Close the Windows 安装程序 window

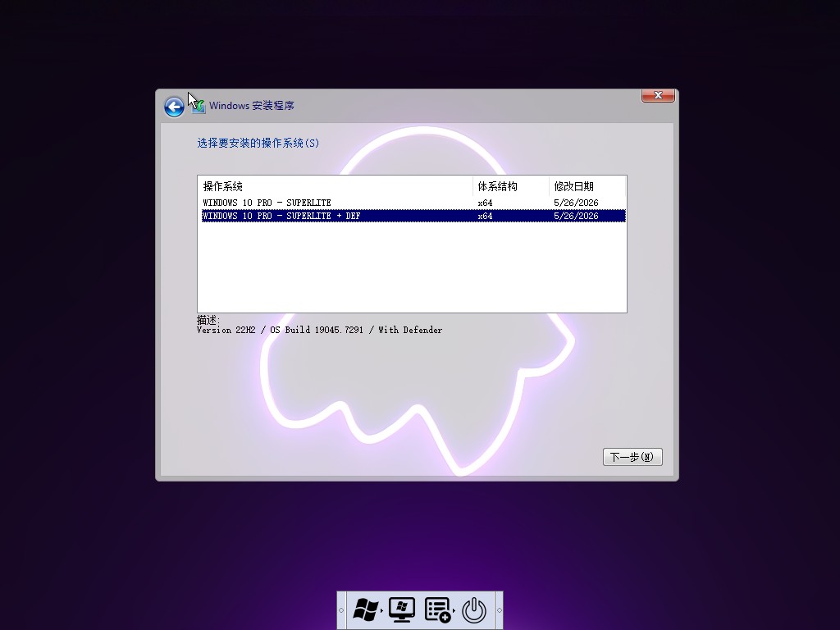pyautogui.click(x=658, y=95)
